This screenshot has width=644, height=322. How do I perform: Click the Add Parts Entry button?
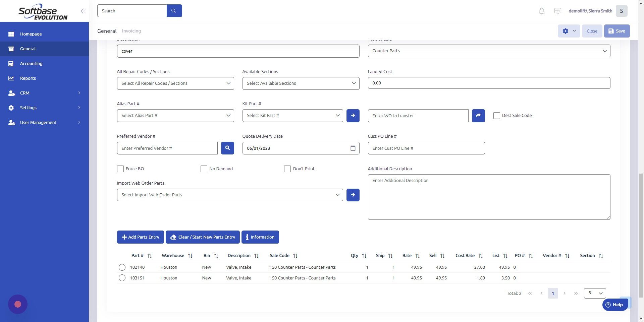140,237
